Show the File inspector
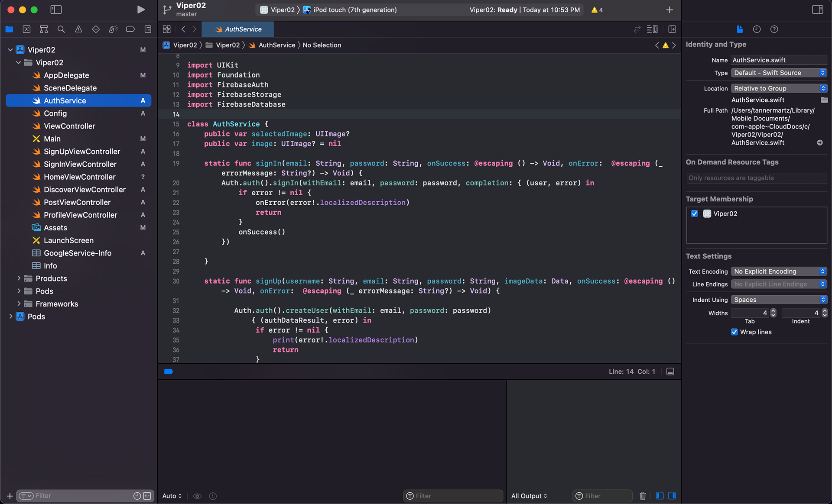This screenshot has height=504, width=832. coord(740,29)
